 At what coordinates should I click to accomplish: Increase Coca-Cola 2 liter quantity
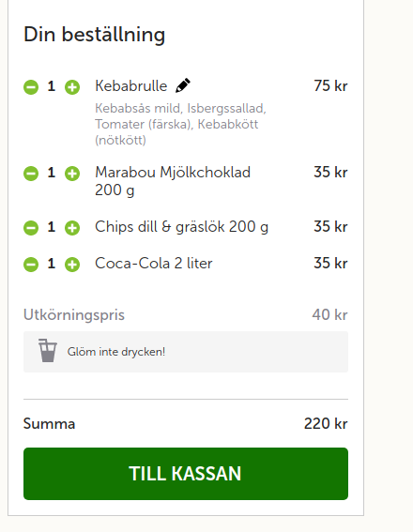pyautogui.click(x=72, y=265)
